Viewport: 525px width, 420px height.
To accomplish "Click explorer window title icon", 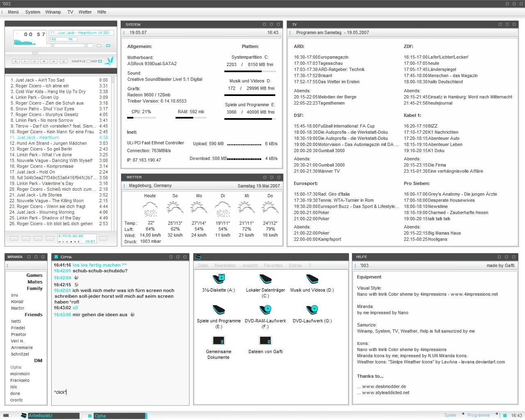I will [x=198, y=257].
